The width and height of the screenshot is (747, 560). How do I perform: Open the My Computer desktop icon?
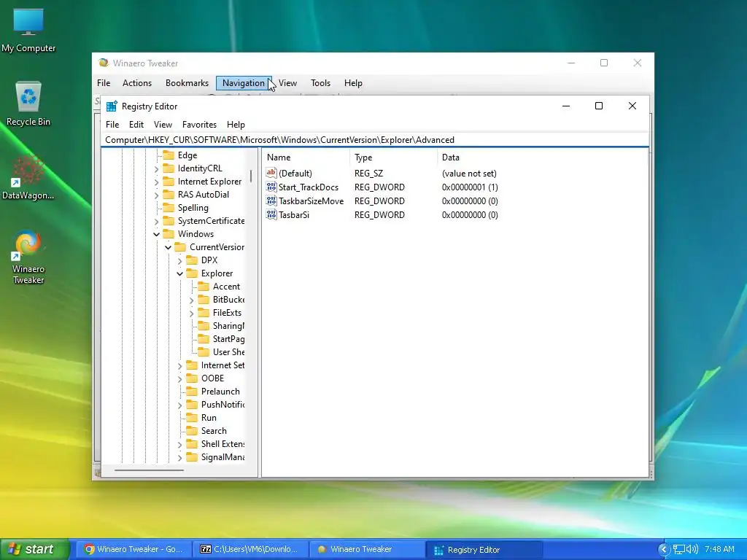28,31
